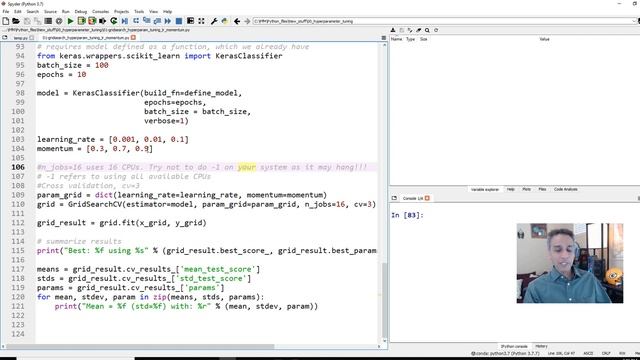This screenshot has height=360, width=640.
Task: Sort variables by Value column header
Action: (x=544, y=39)
